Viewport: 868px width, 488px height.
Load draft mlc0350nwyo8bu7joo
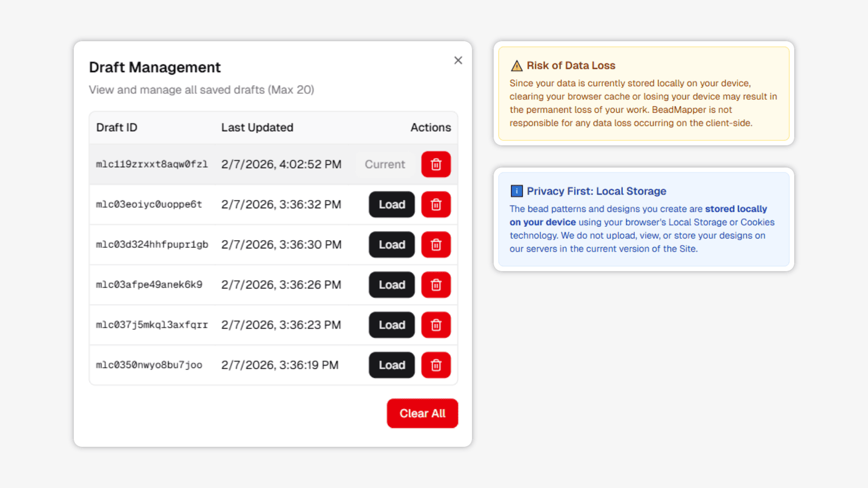tap(391, 365)
